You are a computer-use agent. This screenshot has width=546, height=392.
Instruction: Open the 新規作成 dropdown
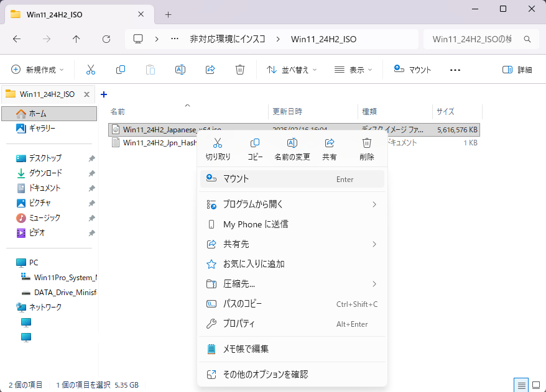(37, 70)
